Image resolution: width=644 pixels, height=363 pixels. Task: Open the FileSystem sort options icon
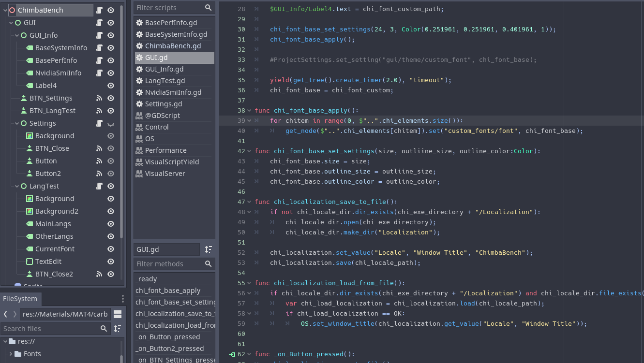click(117, 329)
